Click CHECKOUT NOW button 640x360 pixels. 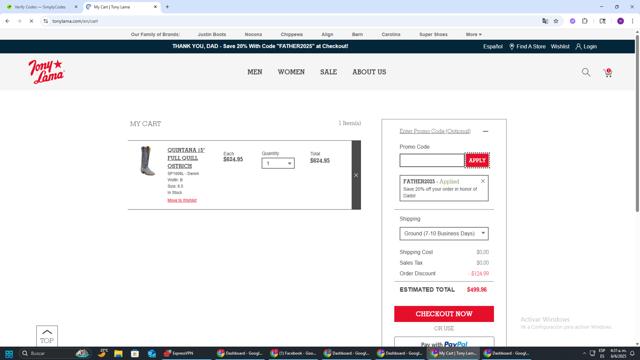click(444, 314)
